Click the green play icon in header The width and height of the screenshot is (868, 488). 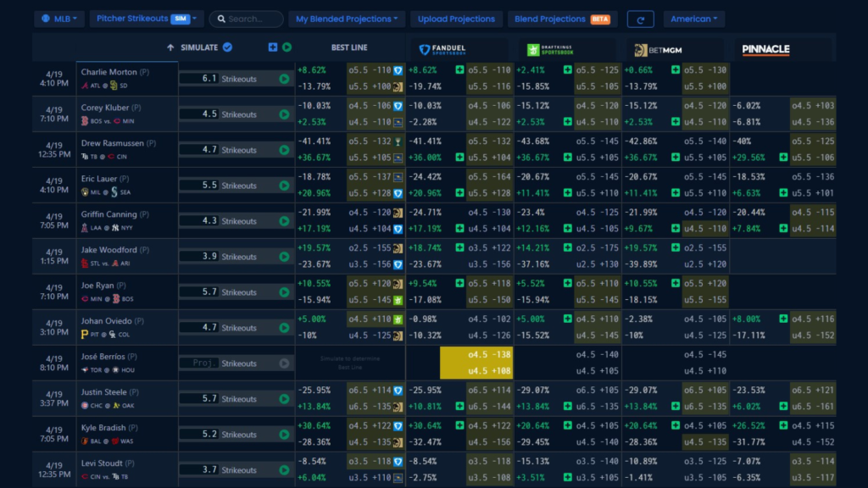287,47
